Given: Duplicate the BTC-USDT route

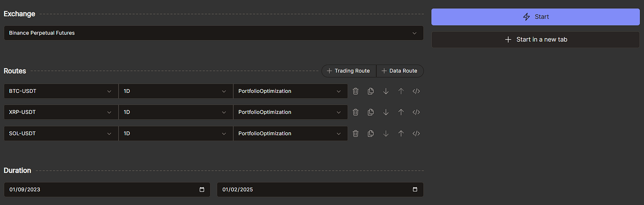Looking at the screenshot, I should pos(371,91).
